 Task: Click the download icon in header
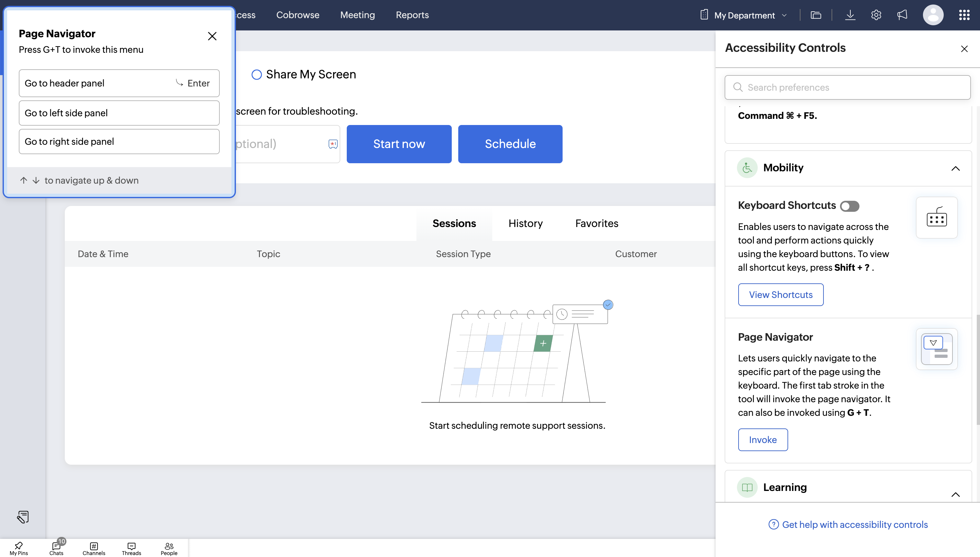pos(850,15)
